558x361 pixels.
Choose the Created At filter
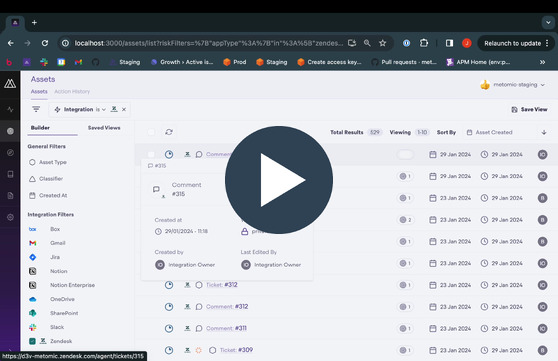tap(48, 195)
